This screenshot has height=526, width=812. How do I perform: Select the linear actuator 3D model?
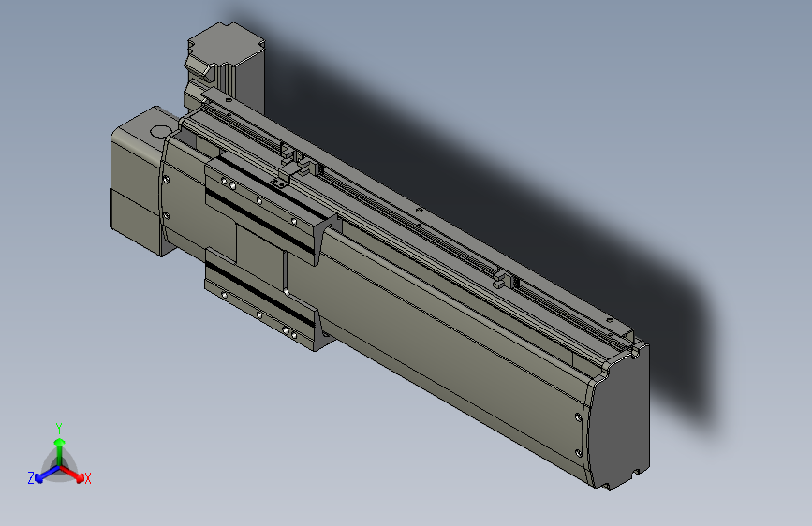tap(379, 256)
